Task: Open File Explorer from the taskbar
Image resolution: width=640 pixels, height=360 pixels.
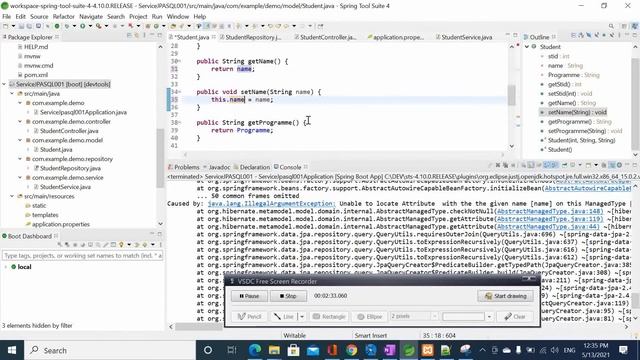Action: [274, 350]
